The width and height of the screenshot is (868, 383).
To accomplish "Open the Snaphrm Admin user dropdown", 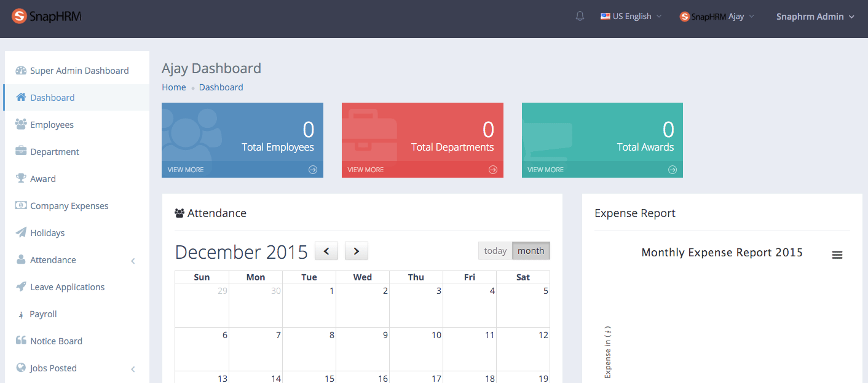I will 815,17.
